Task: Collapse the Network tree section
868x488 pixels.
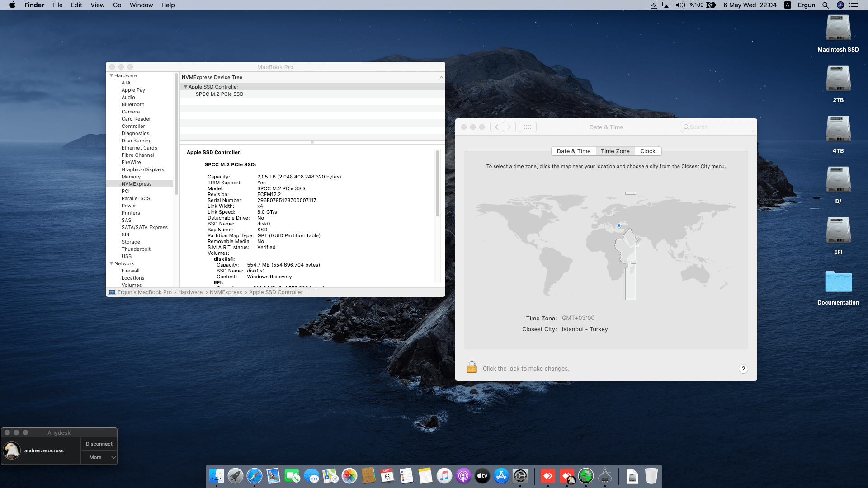Action: [111, 263]
